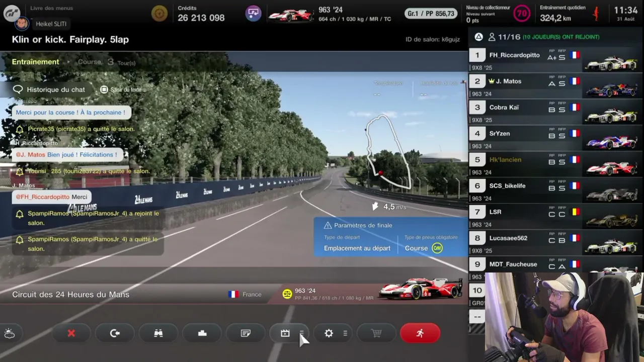Screen dimensions: 644x362
Task: Select player FH_Riccardopitto in the list
Action: click(556, 60)
